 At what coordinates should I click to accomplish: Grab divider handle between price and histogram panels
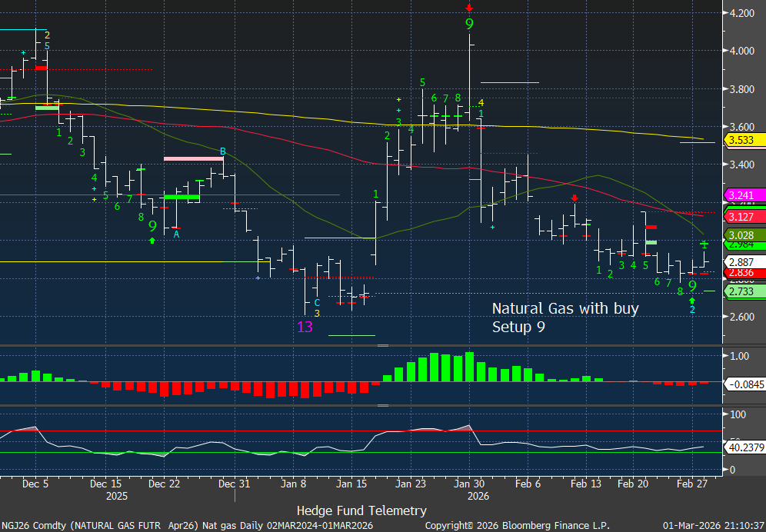tap(382, 346)
